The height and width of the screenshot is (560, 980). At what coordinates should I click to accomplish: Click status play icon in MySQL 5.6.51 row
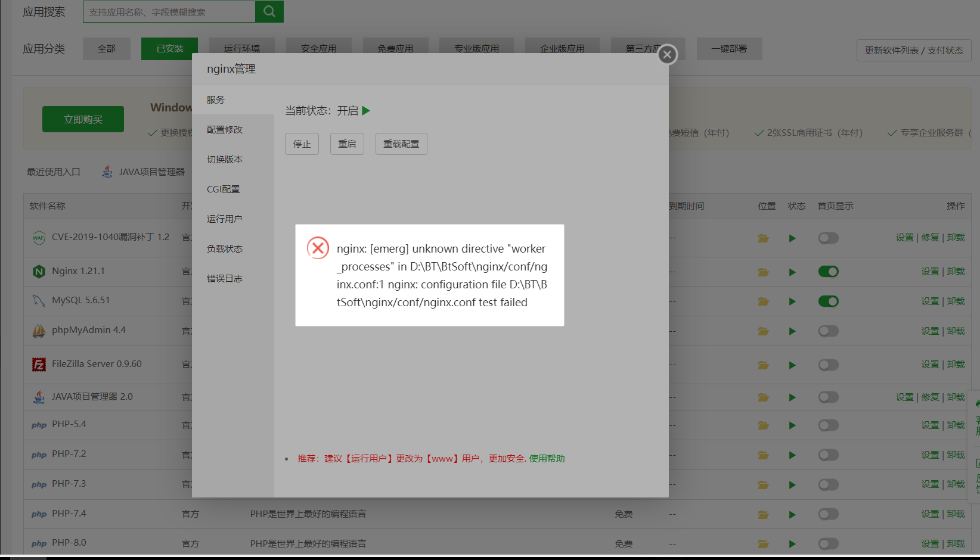click(x=792, y=301)
